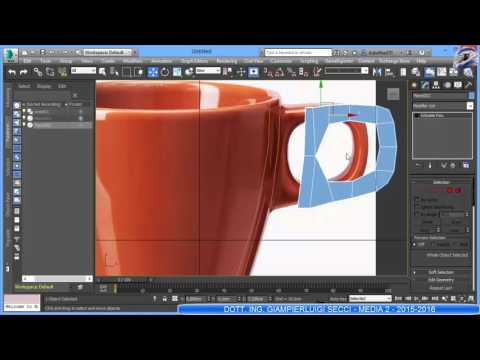Choose the Select Object tool

[x=102, y=72]
